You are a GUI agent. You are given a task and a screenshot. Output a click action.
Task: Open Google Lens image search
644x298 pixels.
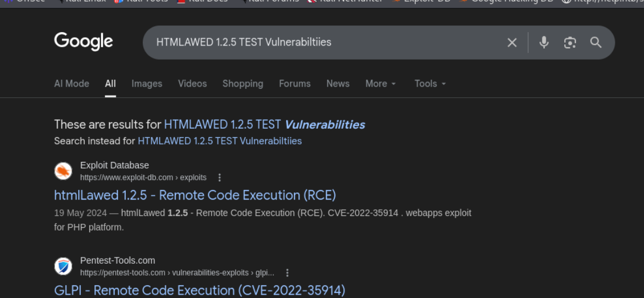click(570, 43)
